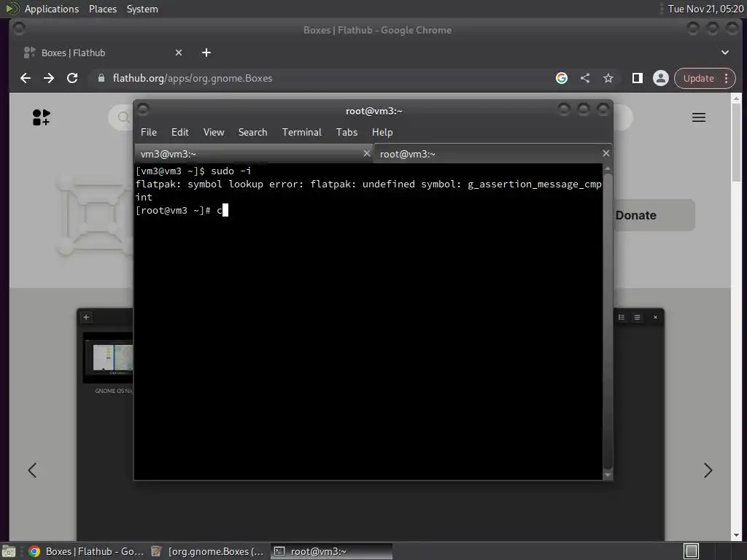Open the Terminal menu in terminal window
The width and height of the screenshot is (747, 560).
(x=301, y=133)
